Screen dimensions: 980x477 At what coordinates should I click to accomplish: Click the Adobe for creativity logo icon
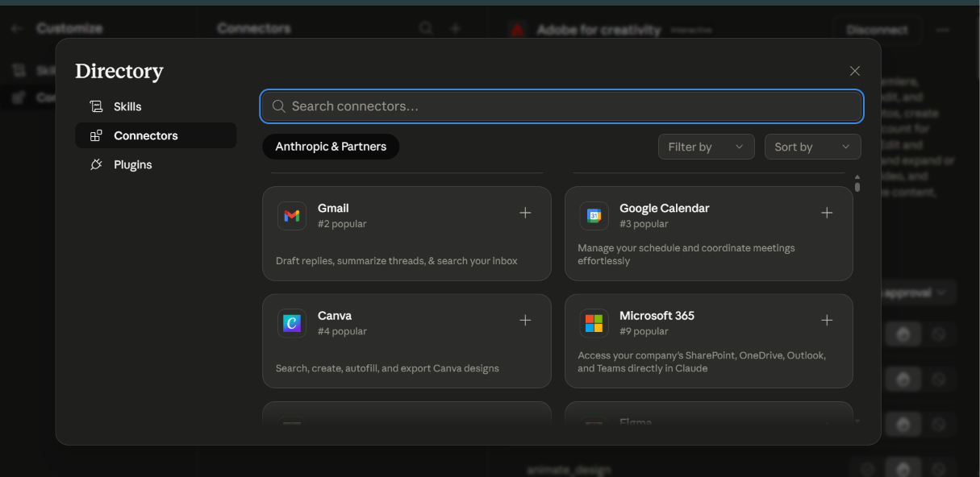click(517, 30)
